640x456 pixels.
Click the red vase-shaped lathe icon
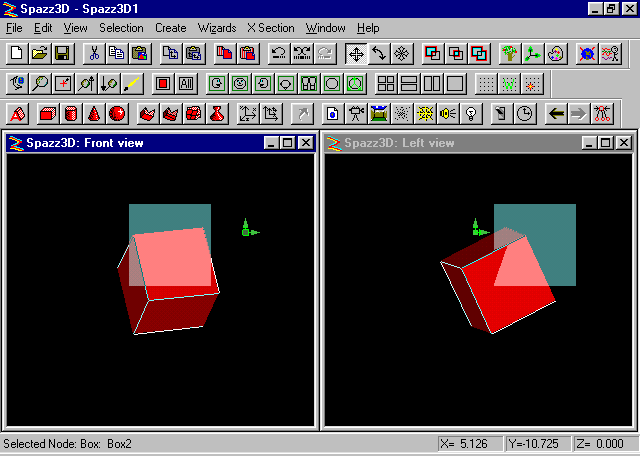pyautogui.click(x=217, y=114)
